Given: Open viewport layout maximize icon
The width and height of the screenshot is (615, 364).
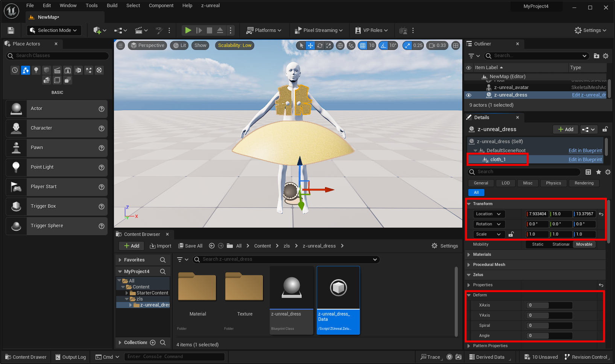Looking at the screenshot, I should click(456, 45).
